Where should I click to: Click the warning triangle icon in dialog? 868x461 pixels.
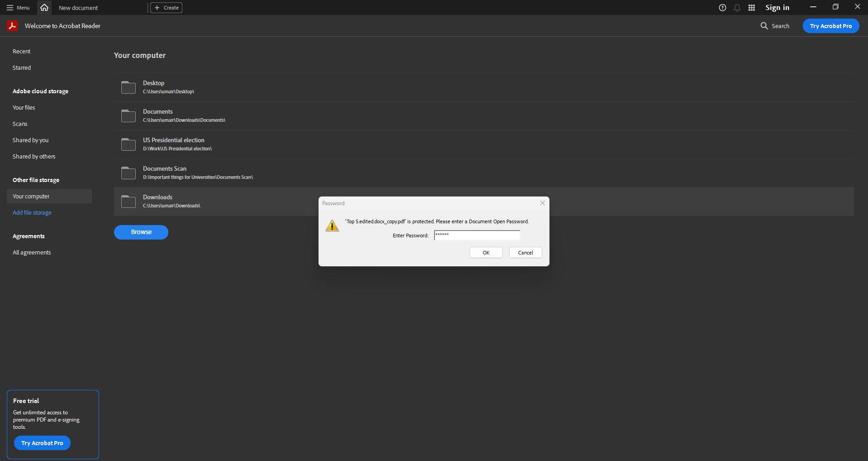(332, 226)
